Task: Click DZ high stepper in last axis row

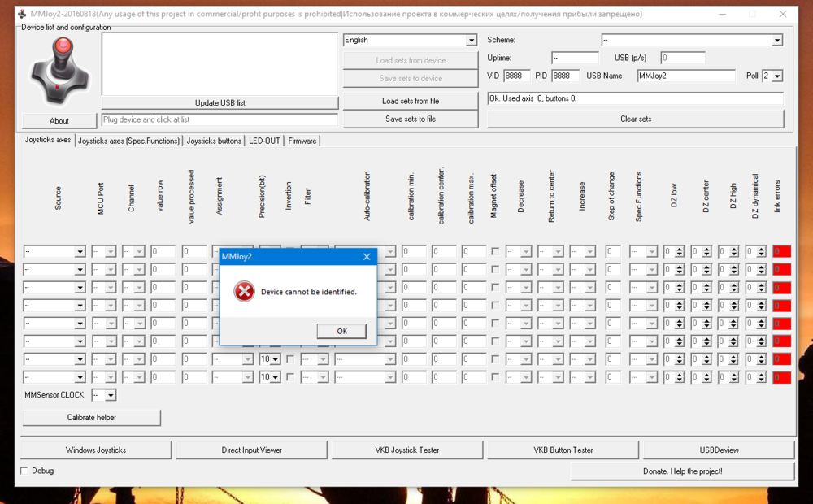Action: click(x=733, y=377)
